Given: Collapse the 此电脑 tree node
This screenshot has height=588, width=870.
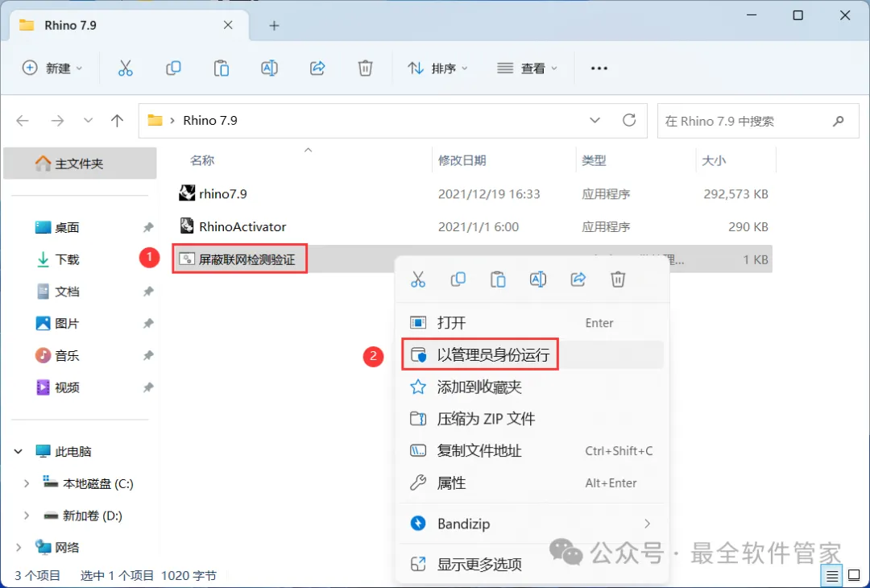Looking at the screenshot, I should tap(19, 452).
